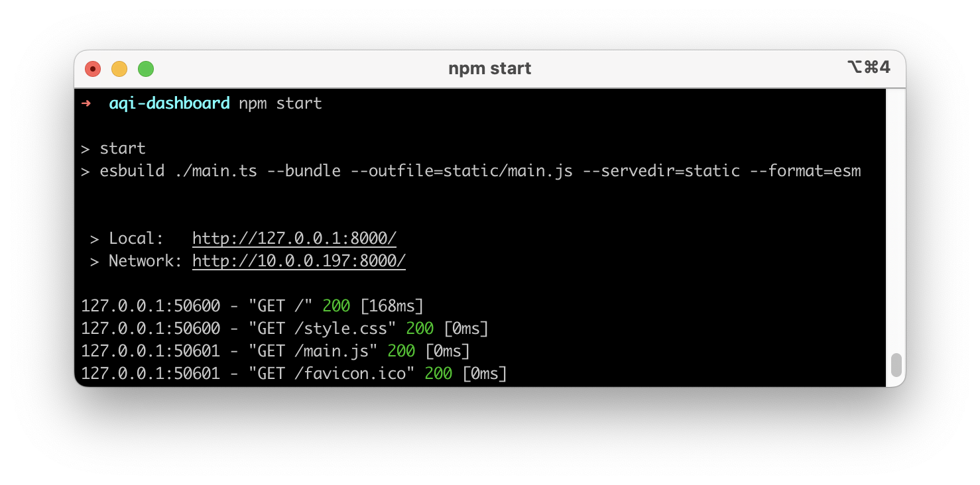The image size is (980, 485).
Task: Click the red close traffic light
Action: click(93, 68)
